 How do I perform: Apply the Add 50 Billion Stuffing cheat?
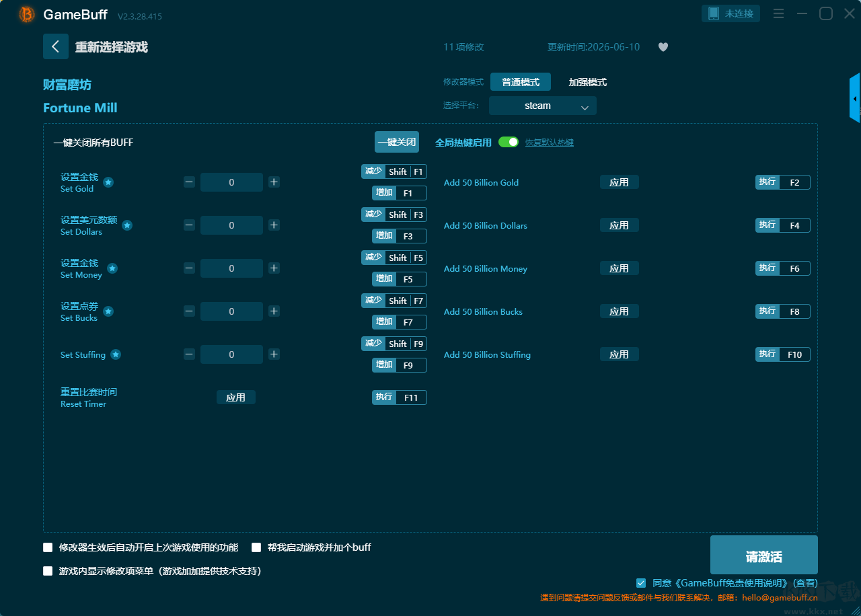pyautogui.click(x=620, y=354)
